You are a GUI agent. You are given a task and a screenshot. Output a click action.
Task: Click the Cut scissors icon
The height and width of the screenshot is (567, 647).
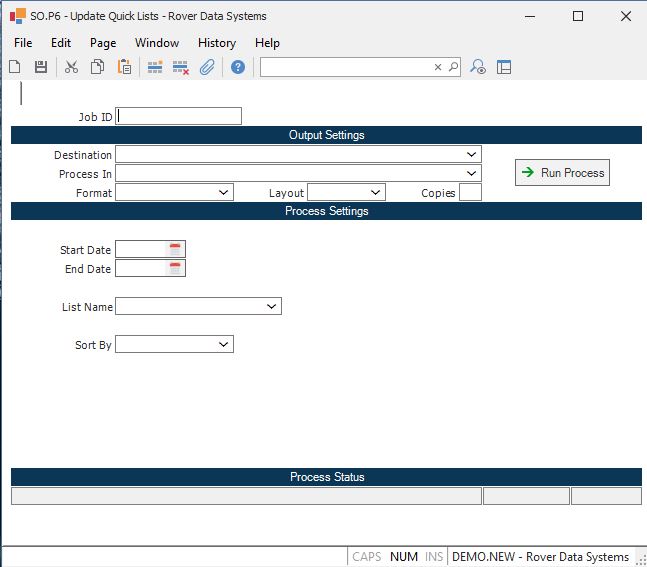point(71,67)
